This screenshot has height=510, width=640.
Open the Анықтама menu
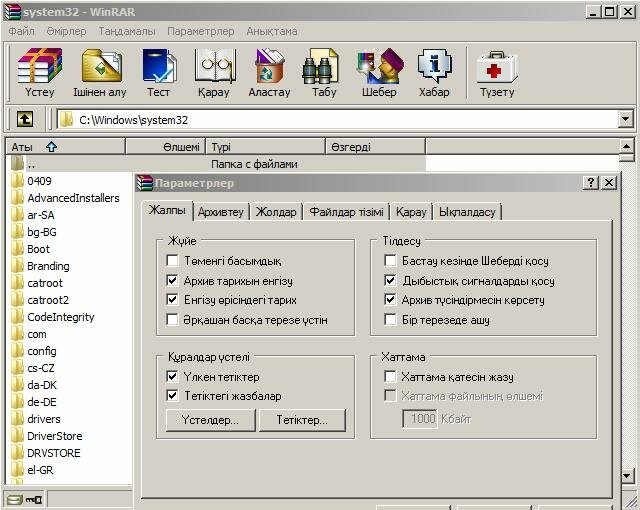(x=272, y=31)
